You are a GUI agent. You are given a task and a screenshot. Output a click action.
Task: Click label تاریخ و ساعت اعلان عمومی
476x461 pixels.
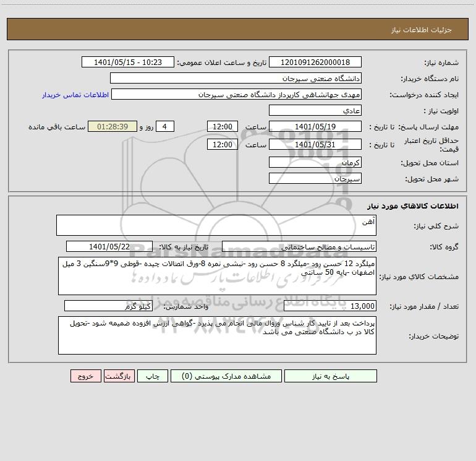(x=222, y=62)
